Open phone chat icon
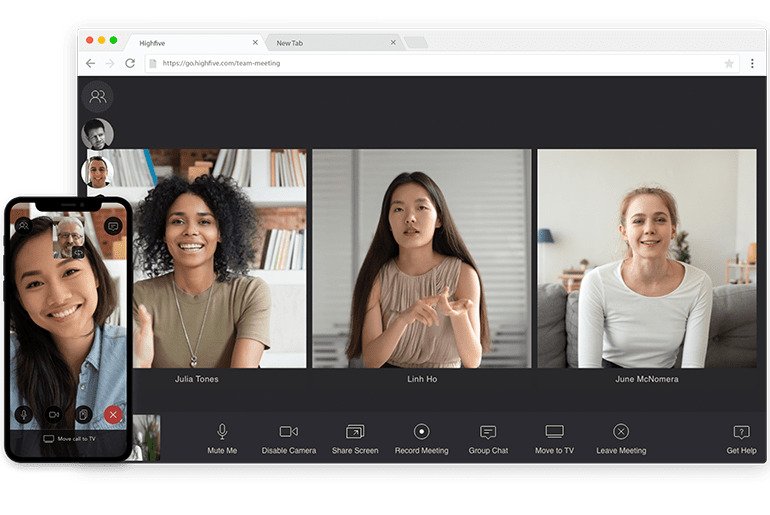The width and height of the screenshot is (770, 515). click(113, 226)
